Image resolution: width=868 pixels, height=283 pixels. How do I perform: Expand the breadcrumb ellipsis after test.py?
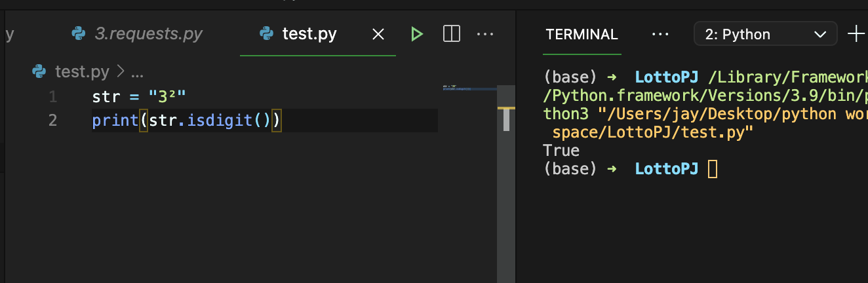tap(137, 71)
